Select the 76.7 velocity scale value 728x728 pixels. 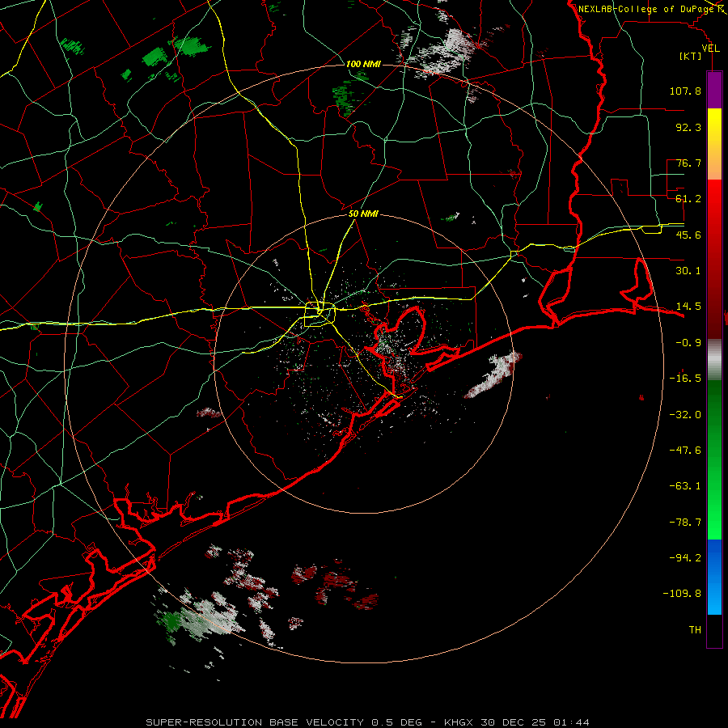[688, 163]
